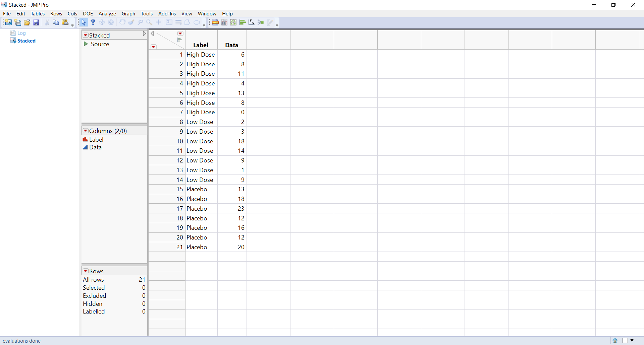Open the Columns (2/0) red triangle menu

point(86,131)
